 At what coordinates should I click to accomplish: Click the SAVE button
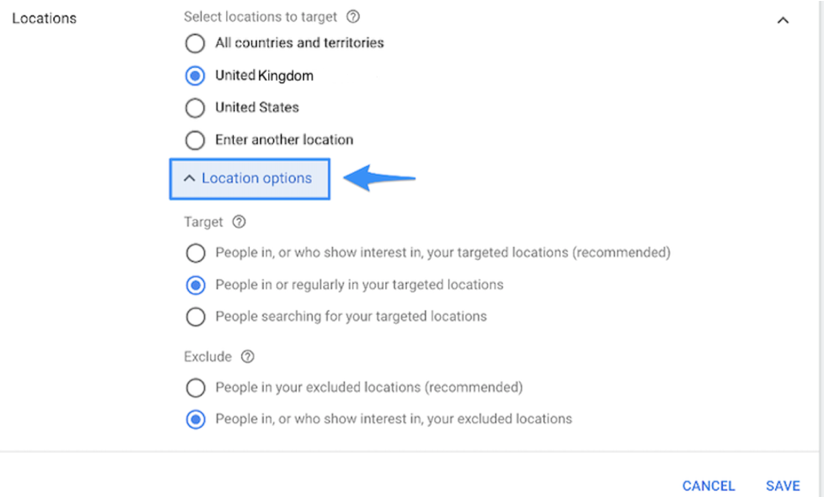coord(783,486)
